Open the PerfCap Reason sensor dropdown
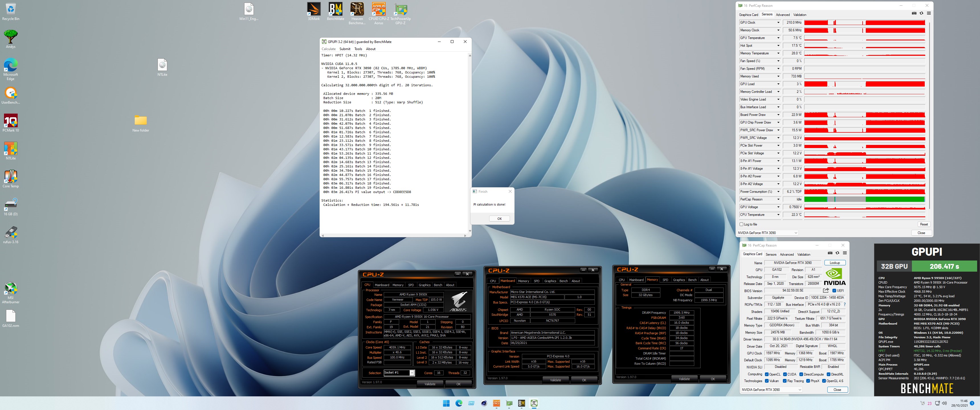Image resolution: width=980 pixels, height=410 pixels. point(778,199)
